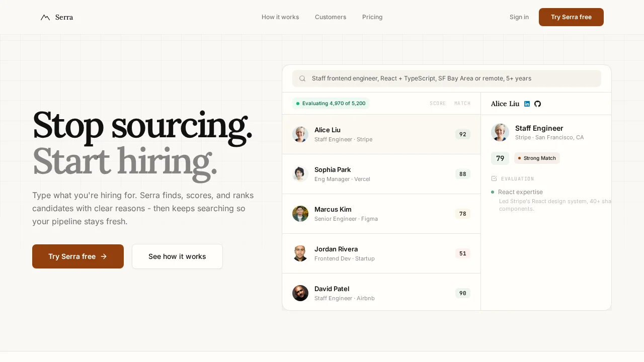Go to the Customers page

331,17
